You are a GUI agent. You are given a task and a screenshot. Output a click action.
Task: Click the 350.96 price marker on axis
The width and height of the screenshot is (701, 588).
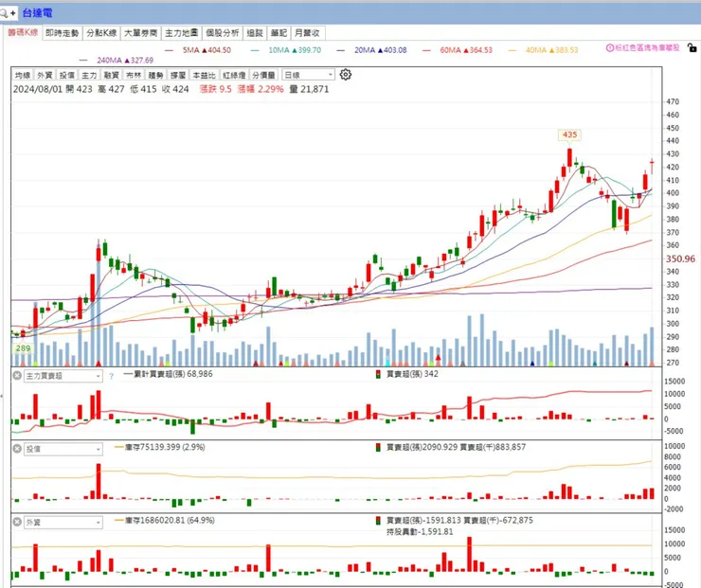tap(680, 258)
